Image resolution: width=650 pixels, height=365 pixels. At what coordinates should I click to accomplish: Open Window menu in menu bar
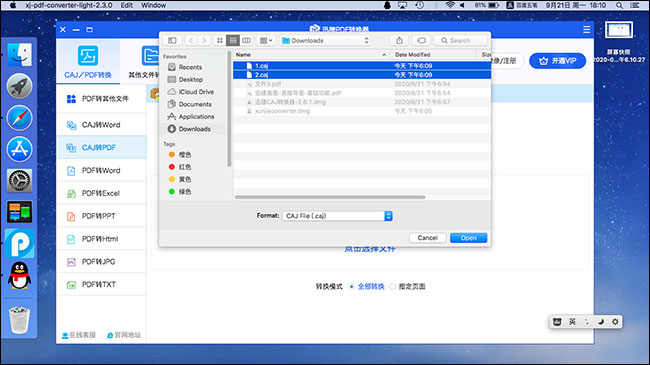(x=153, y=5)
